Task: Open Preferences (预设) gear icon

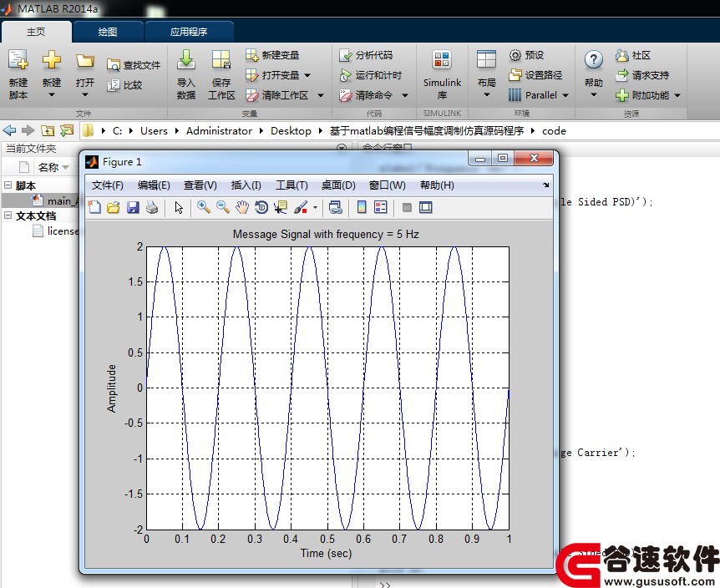Action: (x=515, y=55)
